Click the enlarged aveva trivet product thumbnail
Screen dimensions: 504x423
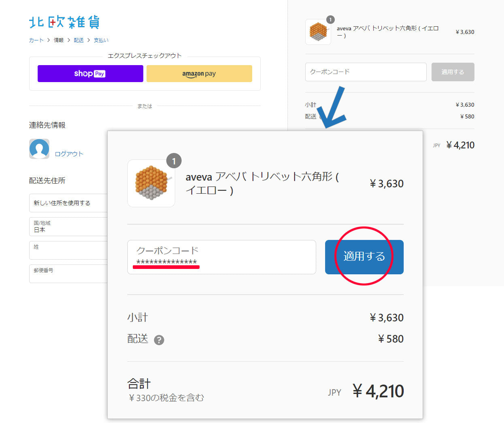(x=151, y=183)
